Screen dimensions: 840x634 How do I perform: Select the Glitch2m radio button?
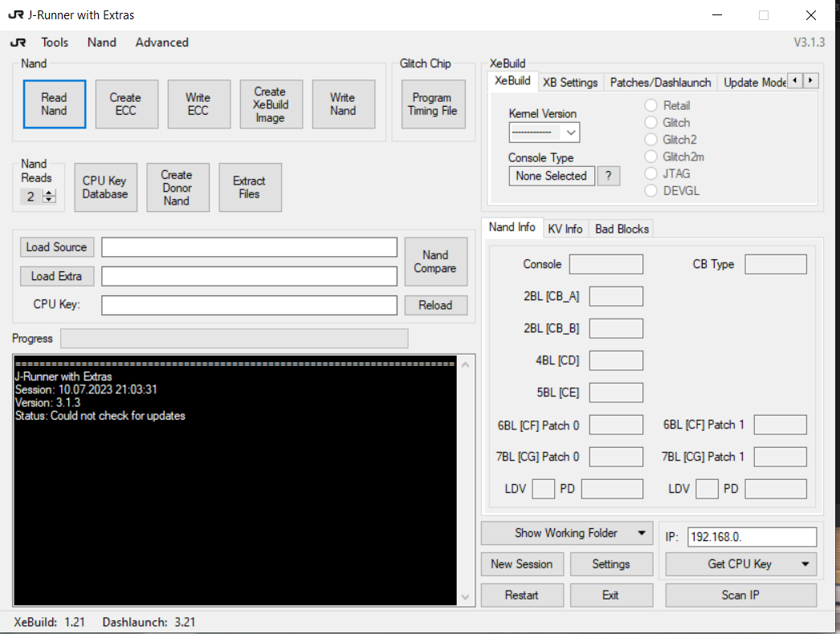point(651,156)
